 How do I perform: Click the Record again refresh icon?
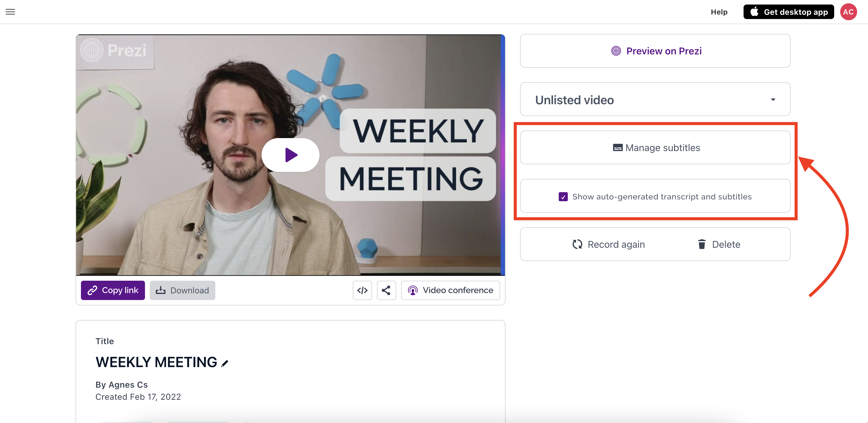pyautogui.click(x=577, y=244)
